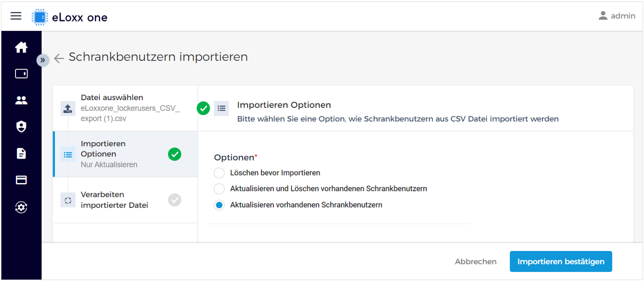Select the lone 'Aktualisieren vorhandenen Schrankbenutzern' radio
This screenshot has width=644, height=281.
219,205
